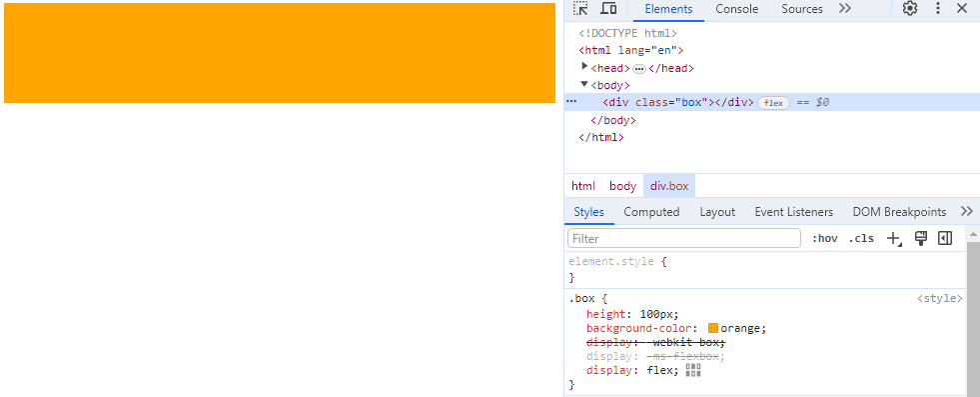Open the Layout pane tab
Image resolution: width=980 pixels, height=397 pixels.
coord(717,212)
